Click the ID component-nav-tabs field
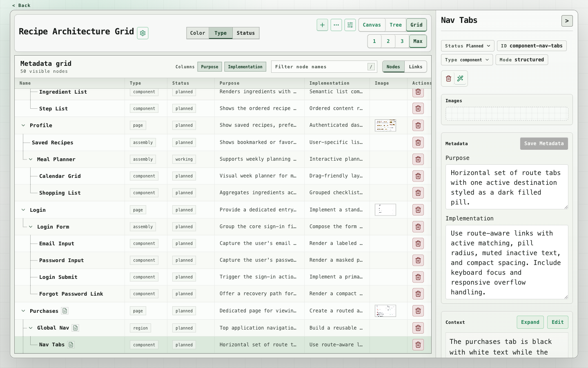The image size is (588, 368). (x=532, y=46)
